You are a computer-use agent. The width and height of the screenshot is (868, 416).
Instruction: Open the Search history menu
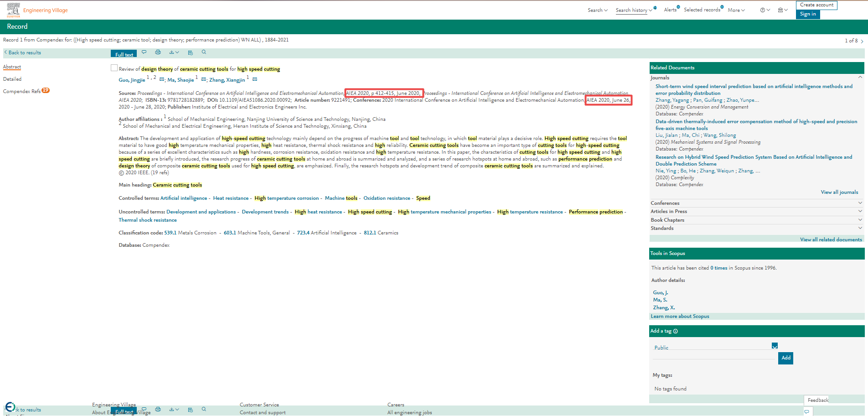(x=633, y=10)
